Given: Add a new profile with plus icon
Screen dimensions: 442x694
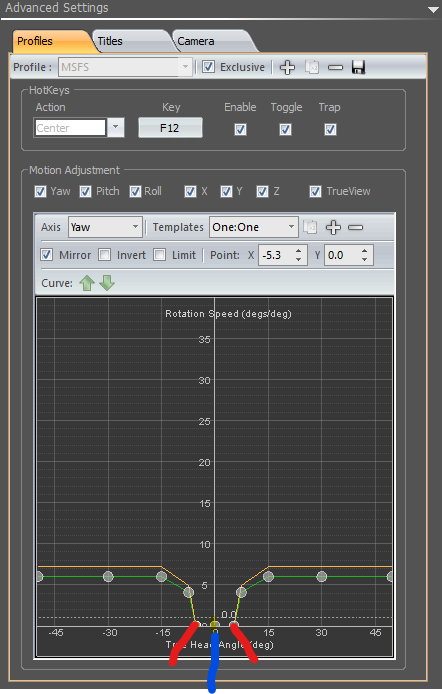Looking at the screenshot, I should pos(288,67).
